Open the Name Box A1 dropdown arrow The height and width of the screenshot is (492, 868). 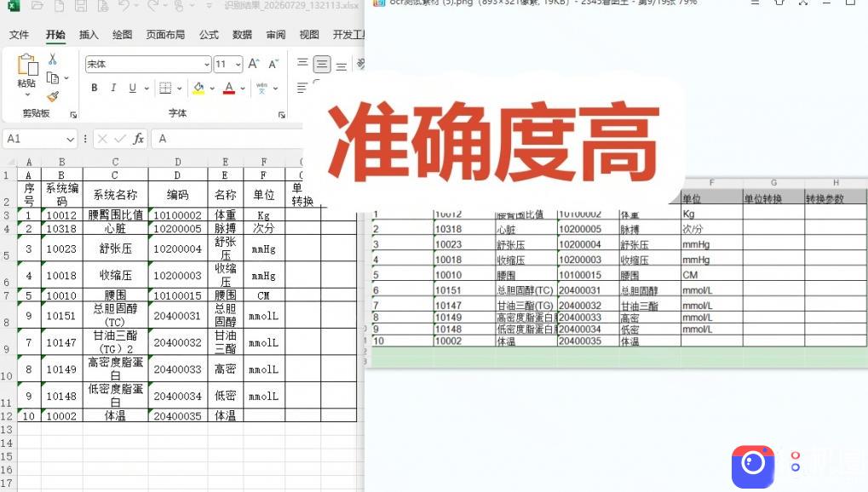[71, 139]
